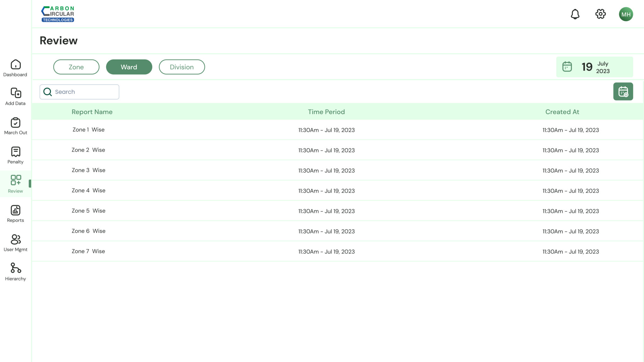Click the notification bell icon

tap(575, 14)
